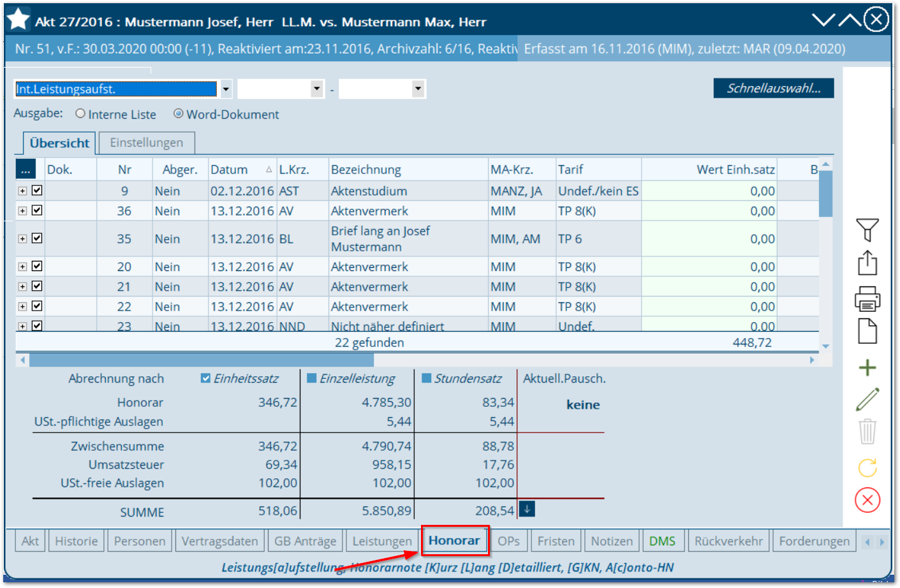Image resolution: width=900 pixels, height=588 pixels.
Task: Click the blank document icon
Action: (867, 331)
